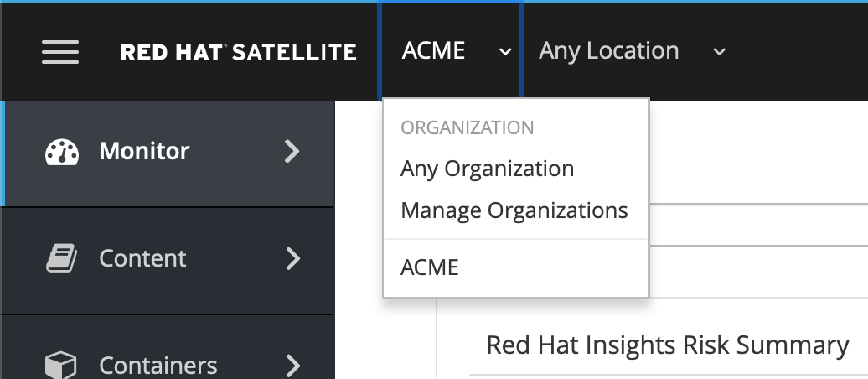Click the Red Hat Satellite logo

(x=239, y=52)
